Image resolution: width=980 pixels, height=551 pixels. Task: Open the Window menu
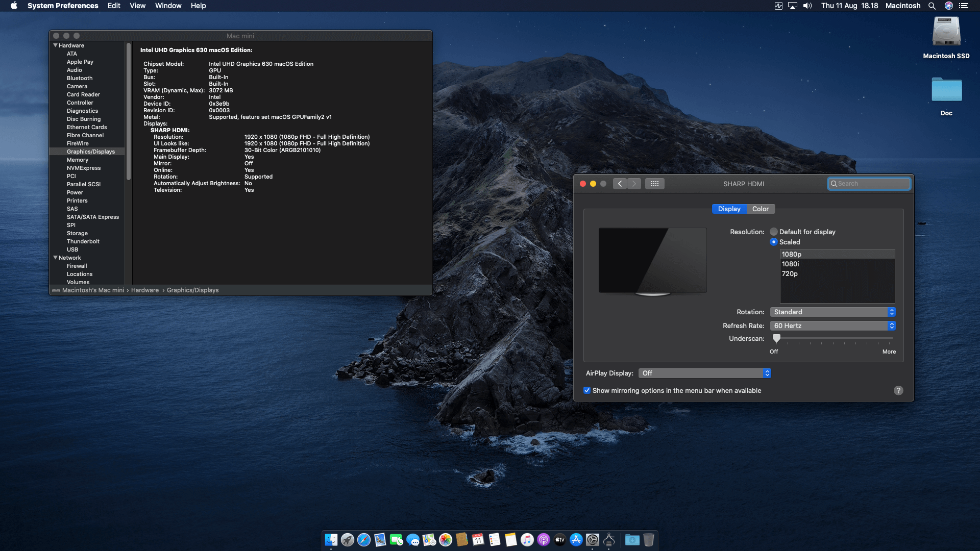click(x=168, y=6)
